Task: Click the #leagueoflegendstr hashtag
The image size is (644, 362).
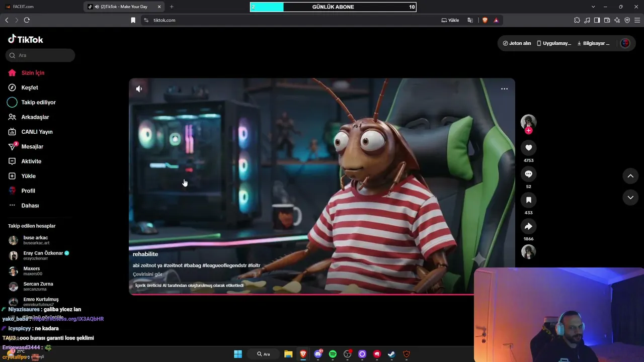Action: tap(224, 265)
